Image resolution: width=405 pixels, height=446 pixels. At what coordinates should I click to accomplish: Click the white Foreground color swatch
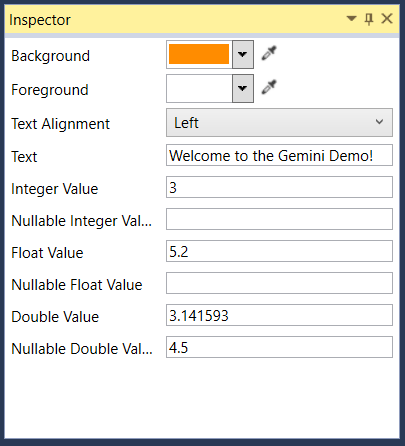[199, 88]
